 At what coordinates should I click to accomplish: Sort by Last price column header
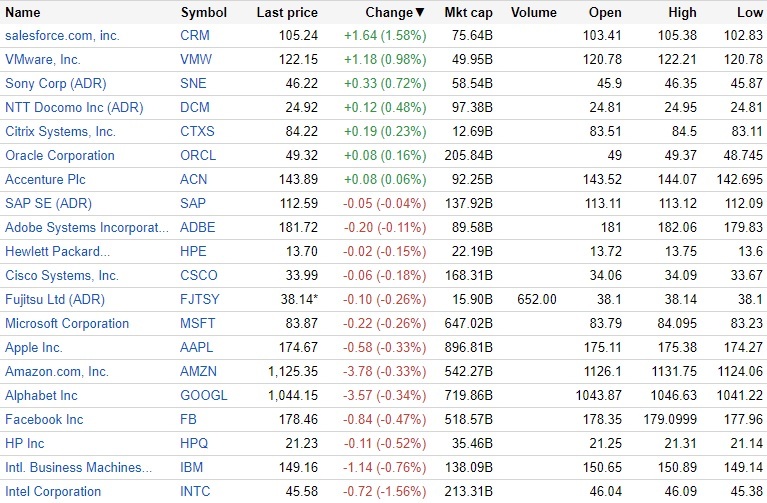pyautogui.click(x=287, y=13)
